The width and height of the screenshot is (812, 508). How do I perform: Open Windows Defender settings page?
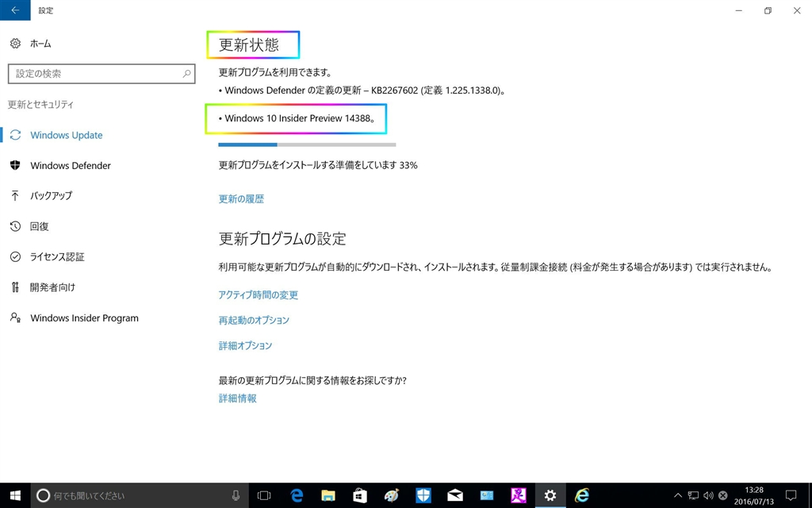click(71, 165)
